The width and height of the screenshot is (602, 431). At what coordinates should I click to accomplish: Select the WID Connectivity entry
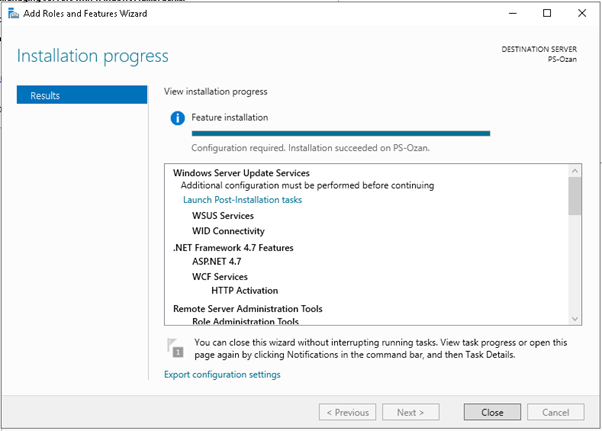pos(228,231)
